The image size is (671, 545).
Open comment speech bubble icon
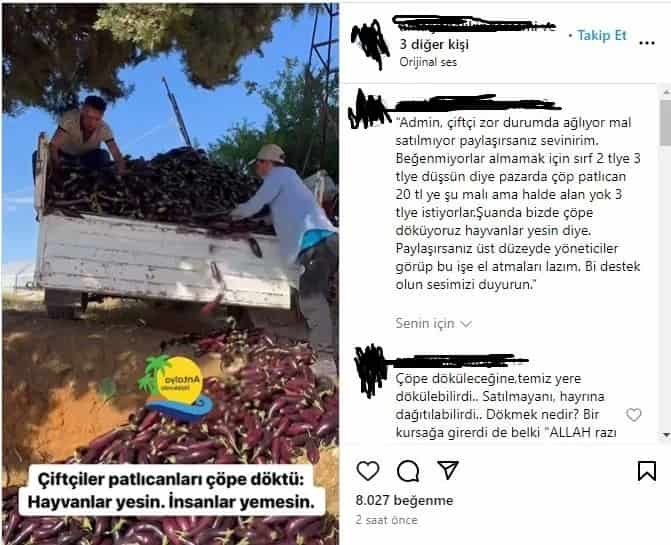tap(408, 471)
